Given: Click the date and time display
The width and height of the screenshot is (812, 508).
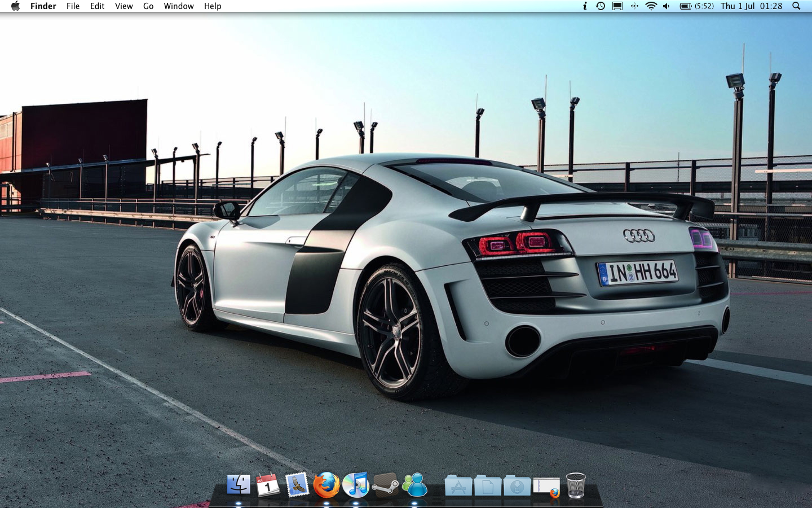Looking at the screenshot, I should click(751, 6).
